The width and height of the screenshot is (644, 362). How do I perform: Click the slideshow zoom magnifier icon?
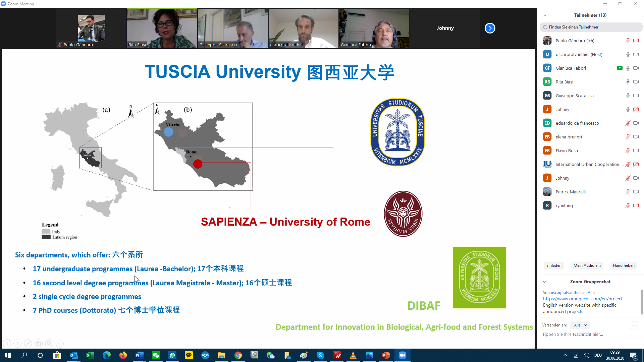[x=49, y=343]
